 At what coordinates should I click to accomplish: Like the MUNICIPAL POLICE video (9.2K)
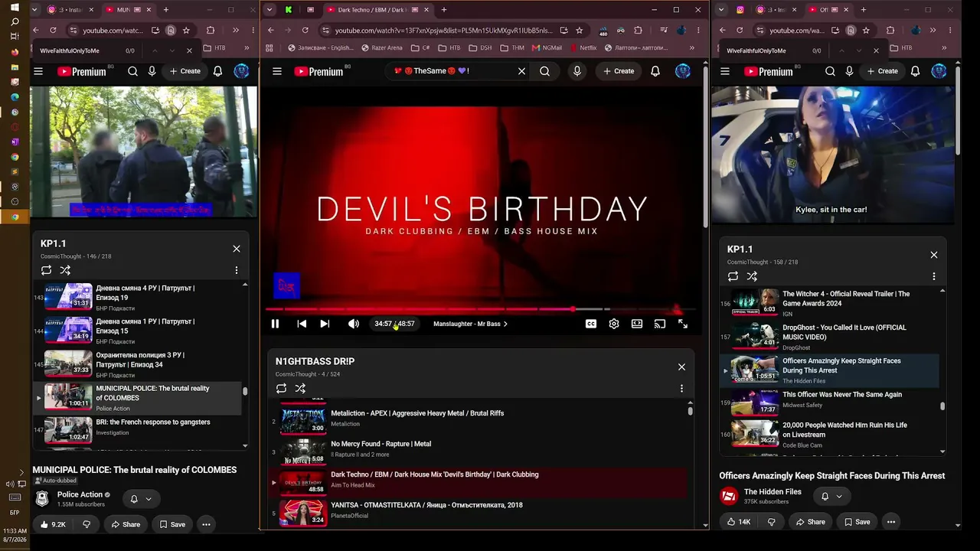pos(53,524)
